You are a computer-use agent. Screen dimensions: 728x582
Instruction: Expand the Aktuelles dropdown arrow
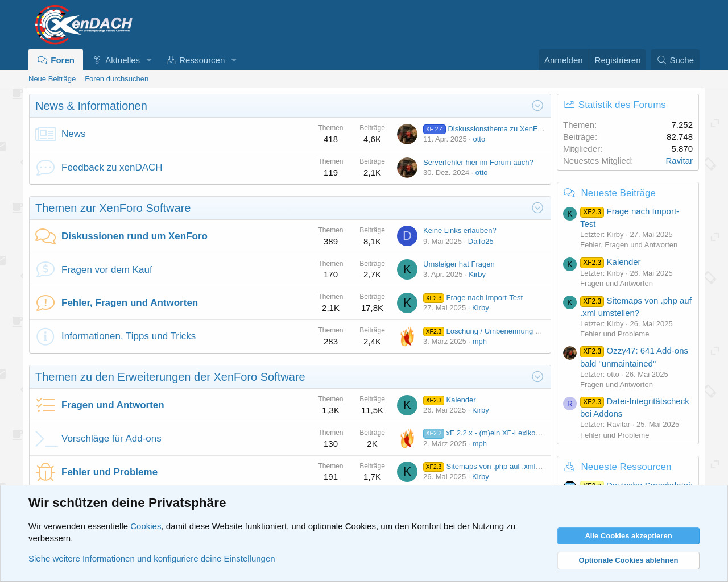(149, 60)
